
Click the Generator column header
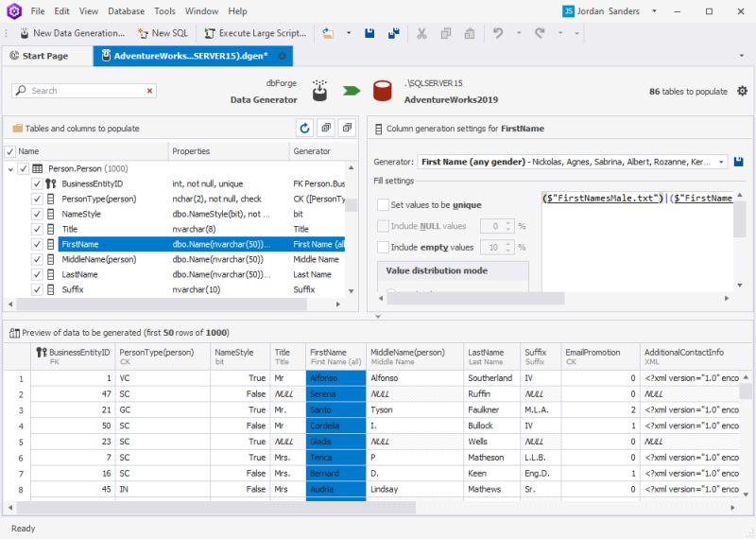coord(318,151)
